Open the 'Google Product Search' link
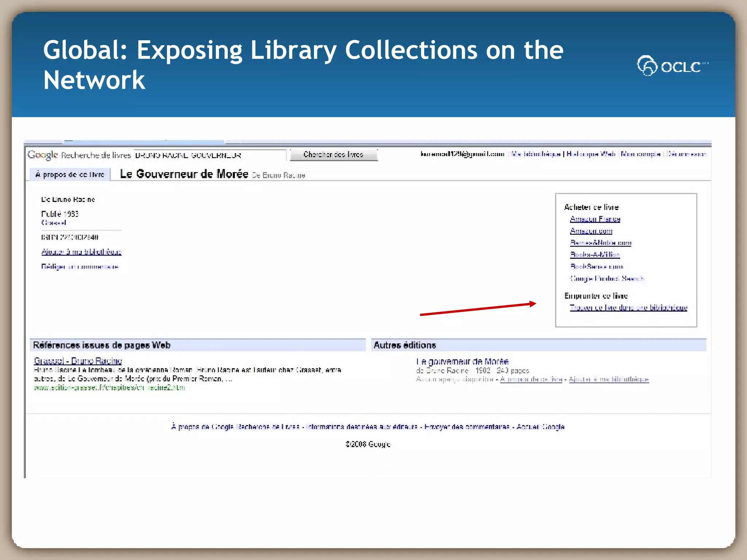Screen dimensions: 747x560 pyautogui.click(x=607, y=278)
